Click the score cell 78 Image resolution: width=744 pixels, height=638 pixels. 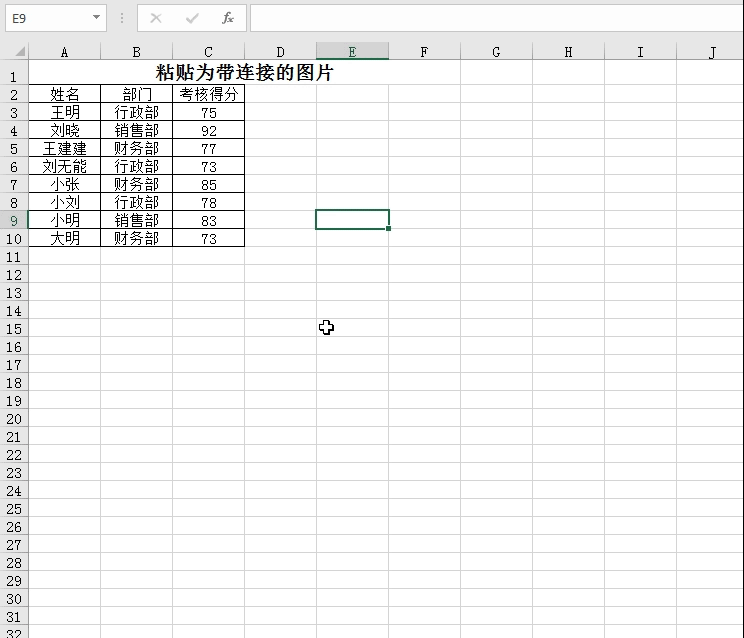208,202
